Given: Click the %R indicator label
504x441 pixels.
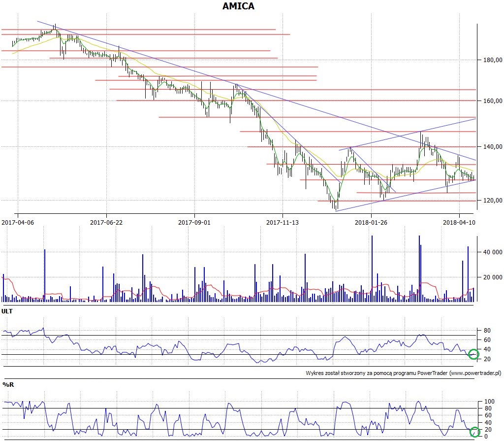Looking at the screenshot, I should (8, 385).
